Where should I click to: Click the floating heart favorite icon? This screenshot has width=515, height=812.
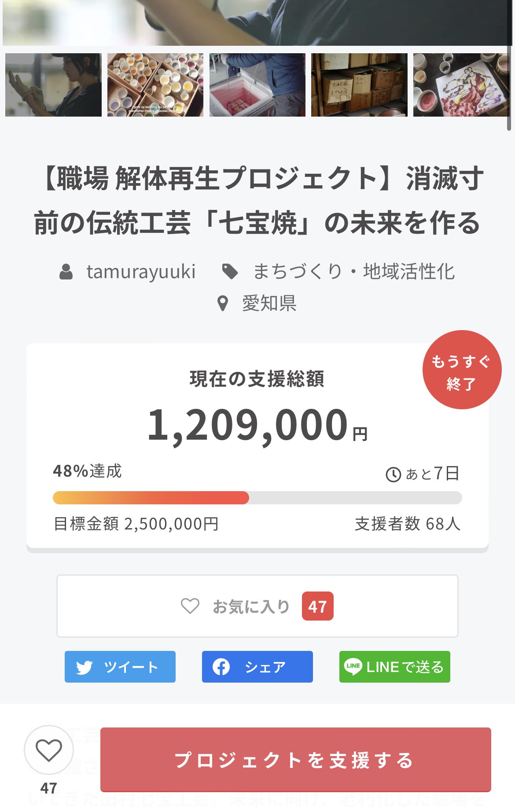tap(48, 750)
